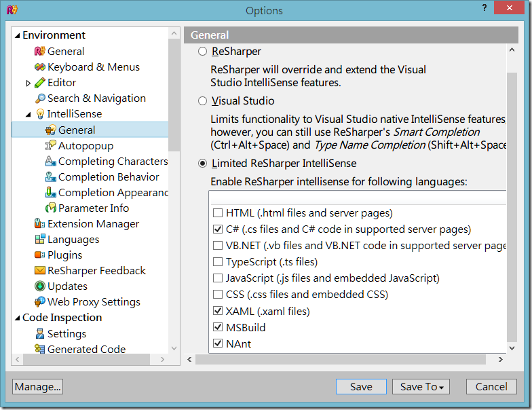The width and height of the screenshot is (532, 410).
Task: Close the Options dialog
Action: coord(509,7)
